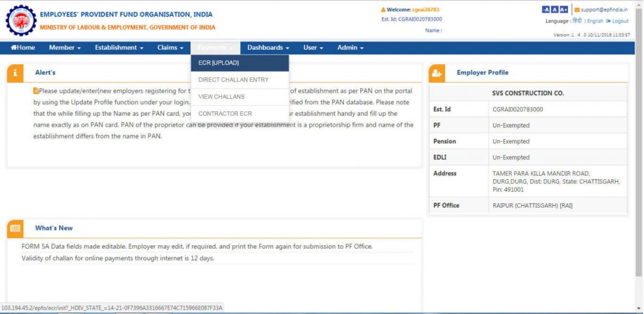Image resolution: width=644 pixels, height=314 pixels.
Task: Click Est. Id text in the header
Action: point(411,19)
